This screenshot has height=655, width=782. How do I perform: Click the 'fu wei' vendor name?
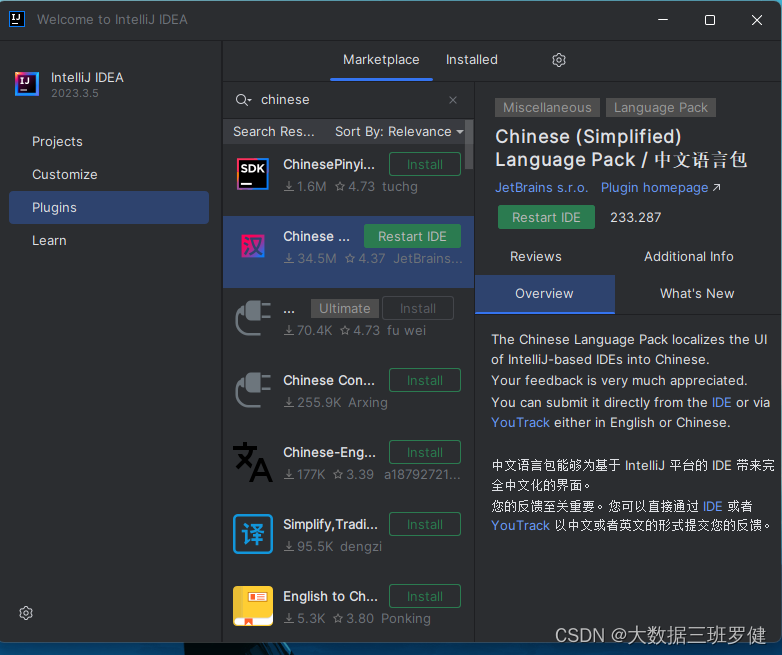tap(406, 330)
